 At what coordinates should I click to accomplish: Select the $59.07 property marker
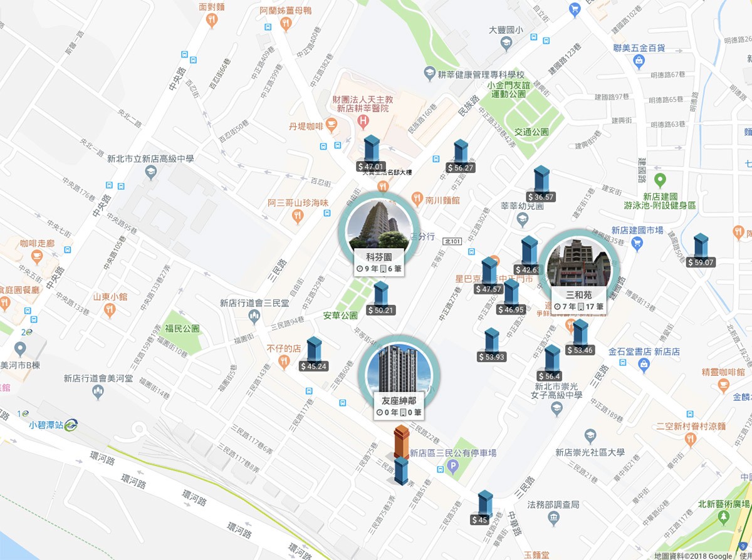(701, 251)
